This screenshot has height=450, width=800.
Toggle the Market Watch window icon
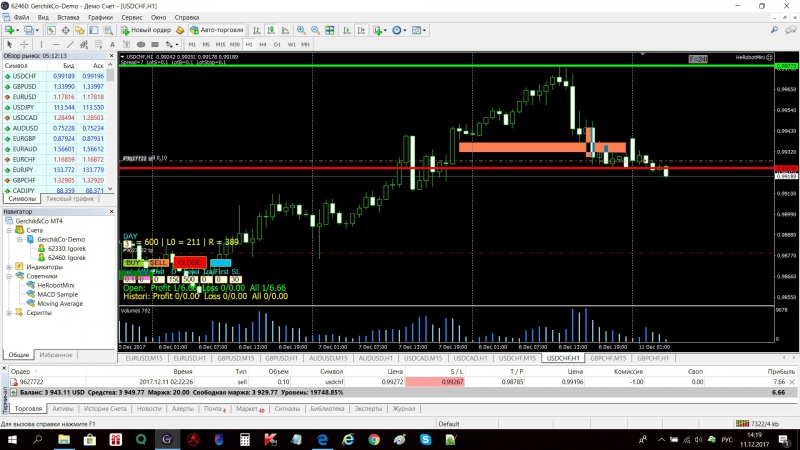coord(51,30)
